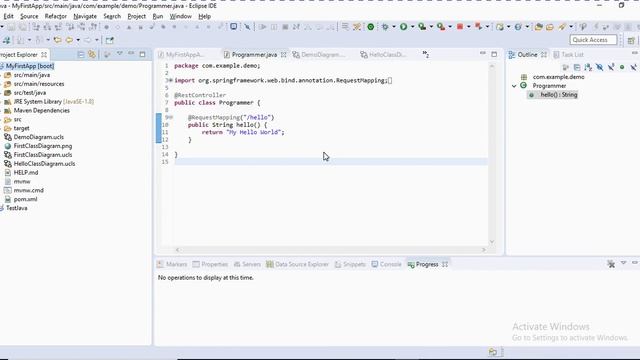
Task: Toggle Mark Occurrences highlighter icon in toolbar
Action: click(562, 27)
